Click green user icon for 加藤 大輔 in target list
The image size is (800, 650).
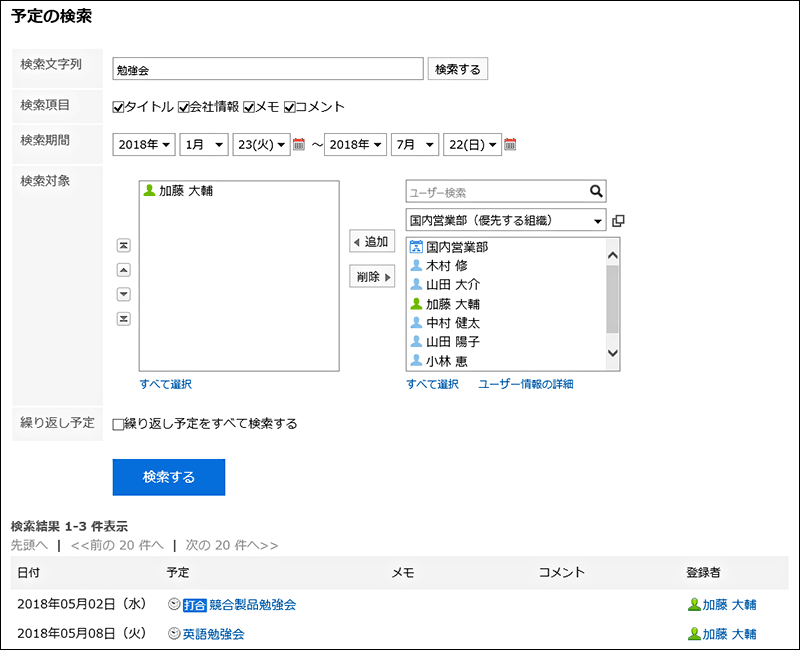coord(149,191)
